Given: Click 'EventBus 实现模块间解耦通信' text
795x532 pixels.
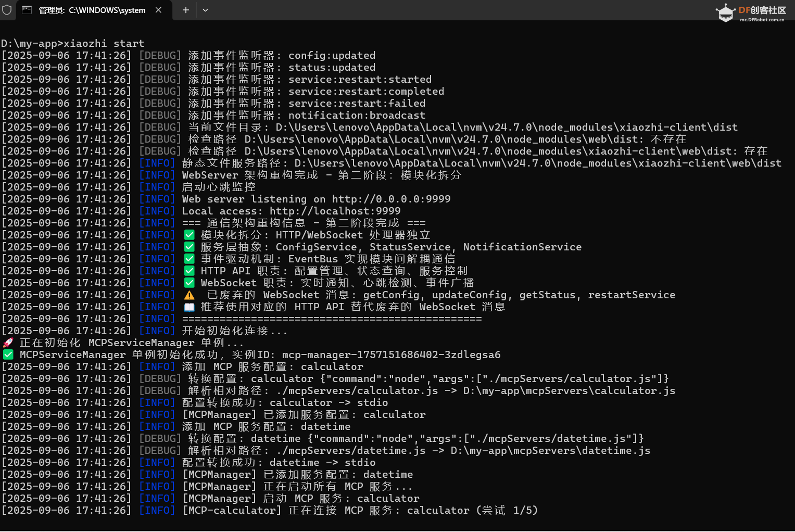Looking at the screenshot, I should 372,259.
